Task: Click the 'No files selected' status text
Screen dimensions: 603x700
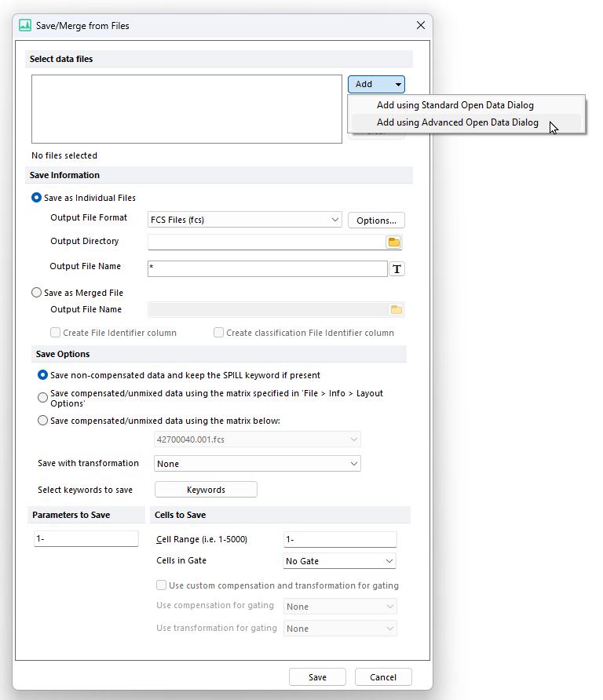Action: 64,155
